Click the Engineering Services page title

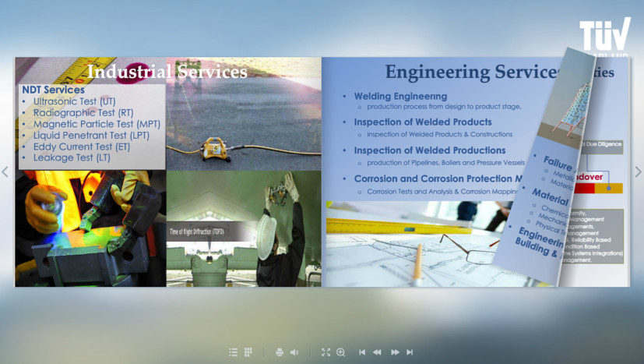pos(471,72)
